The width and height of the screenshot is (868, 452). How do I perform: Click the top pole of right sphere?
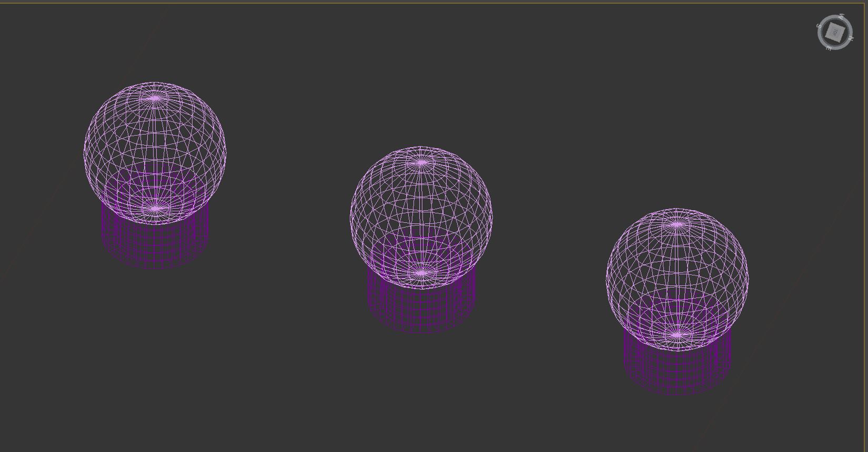tap(677, 224)
